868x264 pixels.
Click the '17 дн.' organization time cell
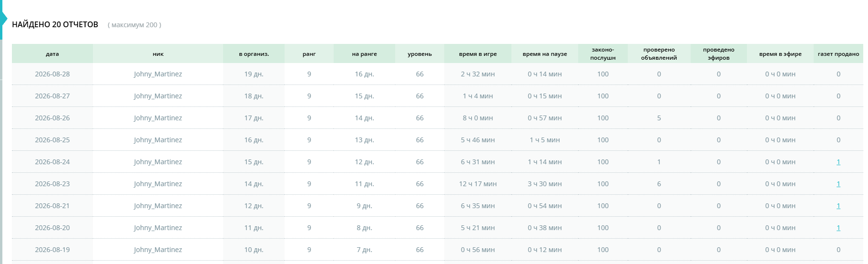click(254, 118)
